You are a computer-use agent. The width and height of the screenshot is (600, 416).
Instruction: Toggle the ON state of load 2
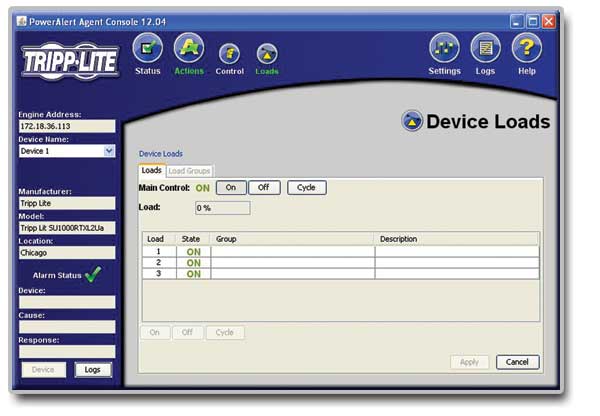click(x=193, y=262)
